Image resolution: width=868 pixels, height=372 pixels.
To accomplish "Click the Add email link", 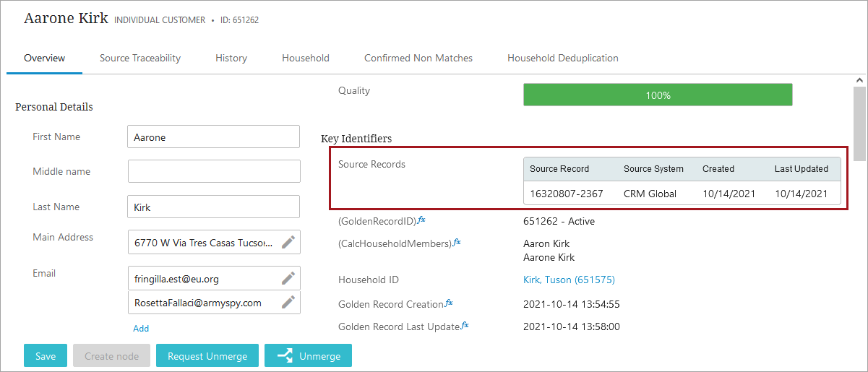I will coord(141,328).
